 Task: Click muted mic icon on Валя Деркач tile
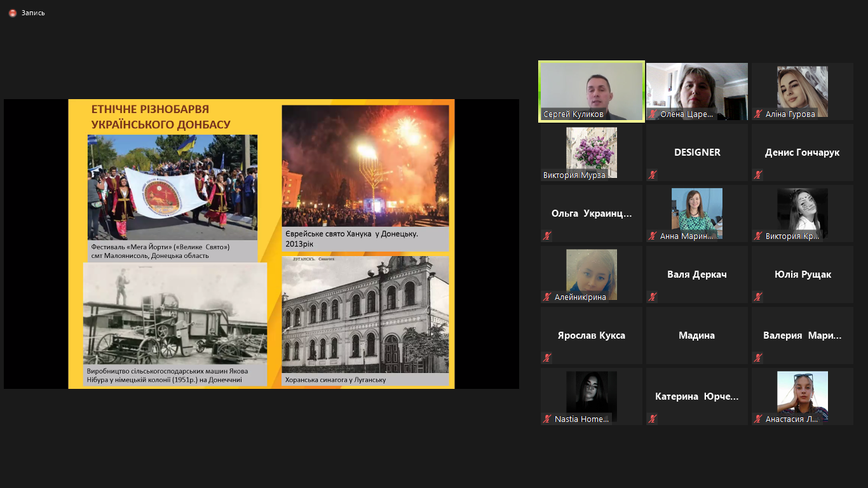653,297
